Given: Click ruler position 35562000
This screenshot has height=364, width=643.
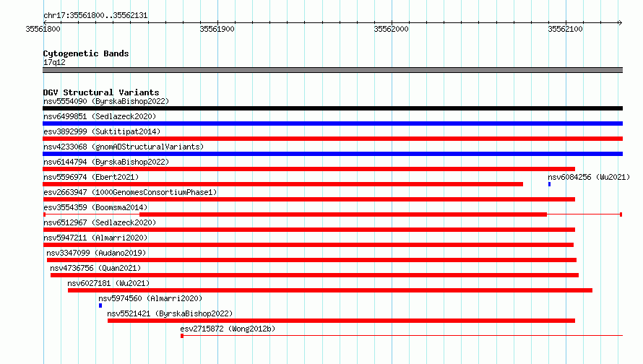Looking at the screenshot, I should 391,29.
